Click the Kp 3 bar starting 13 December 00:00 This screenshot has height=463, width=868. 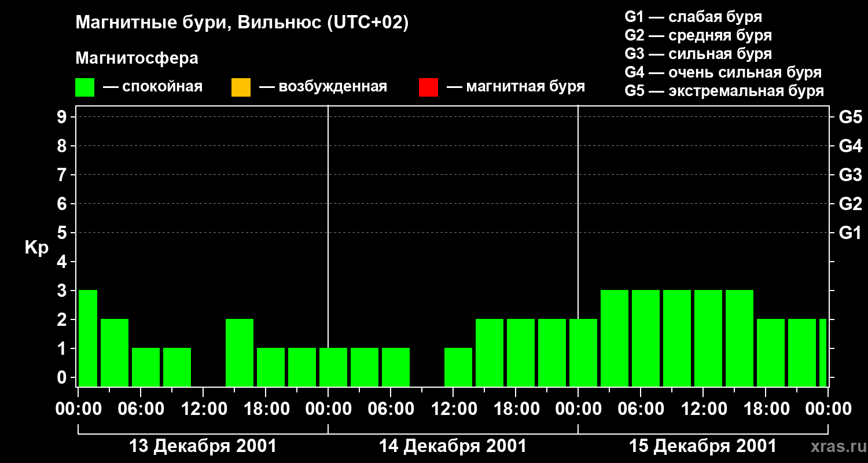click(88, 338)
